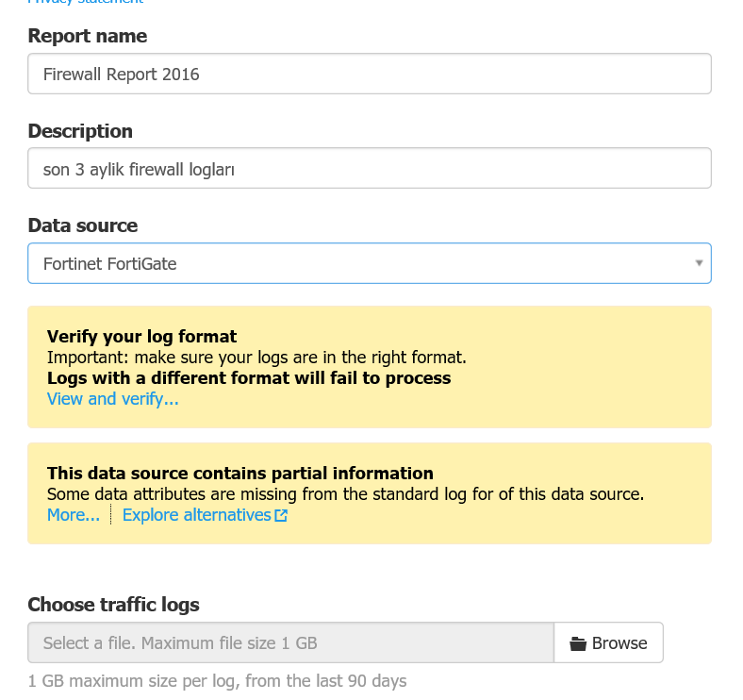Click the 'Report name' label
Image resolution: width=743 pixels, height=700 pixels.
[87, 36]
